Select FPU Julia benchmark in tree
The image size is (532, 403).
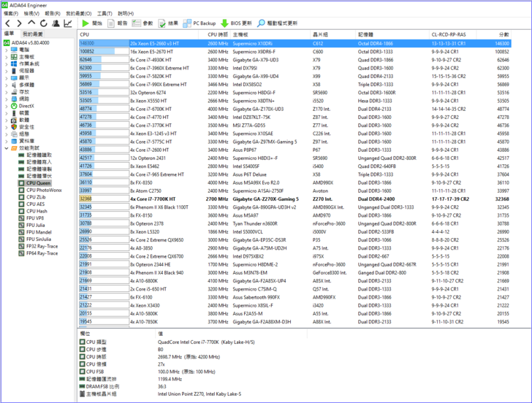(35, 225)
